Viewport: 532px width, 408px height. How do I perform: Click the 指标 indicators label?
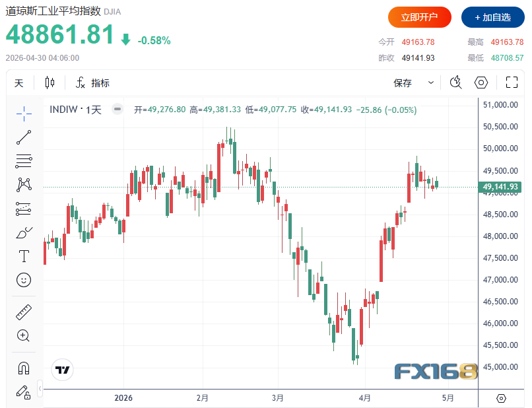(x=100, y=83)
